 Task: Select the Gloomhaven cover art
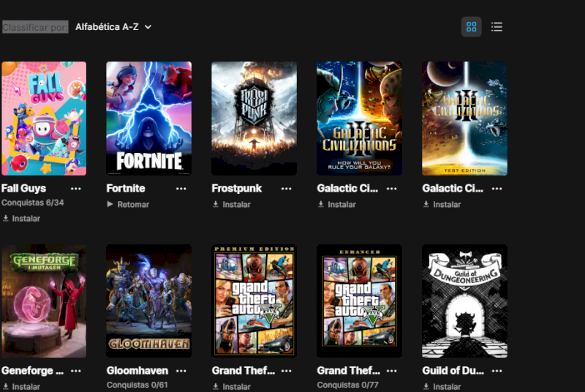(149, 301)
